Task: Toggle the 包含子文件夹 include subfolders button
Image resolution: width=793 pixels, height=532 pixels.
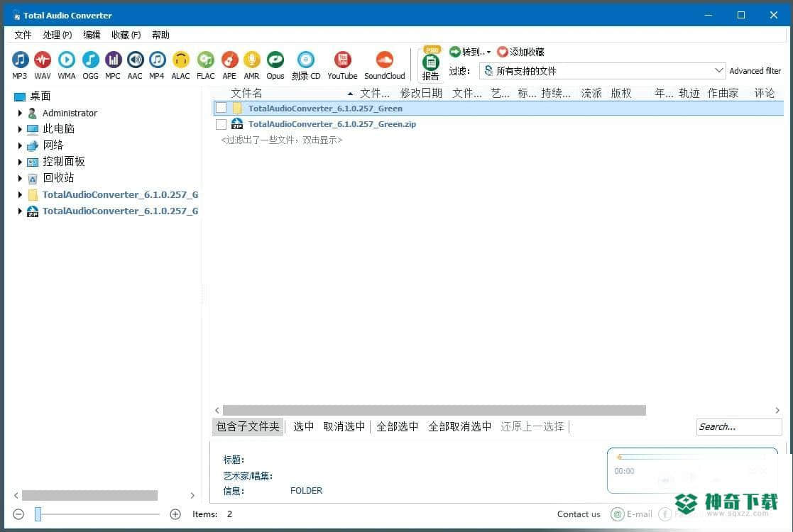Action: click(x=248, y=427)
